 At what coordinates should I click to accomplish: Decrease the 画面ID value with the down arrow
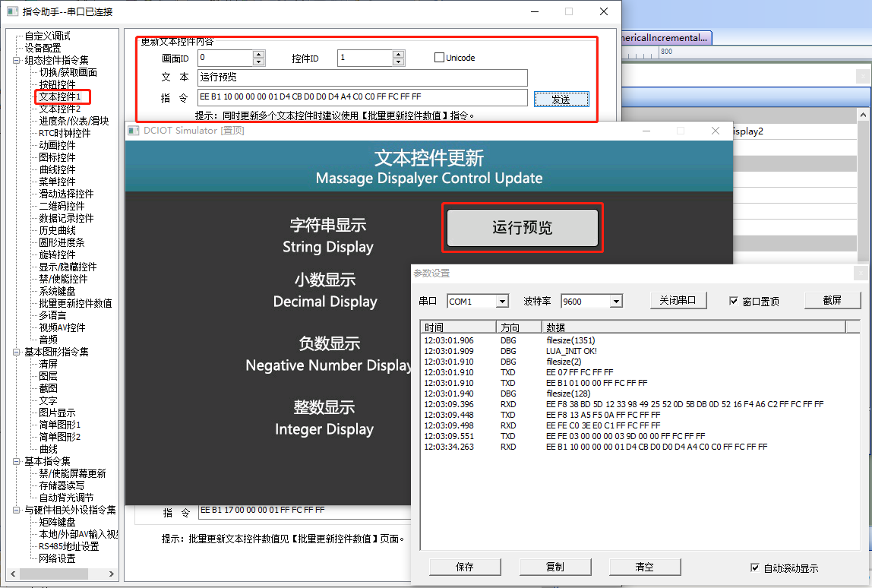pos(258,62)
